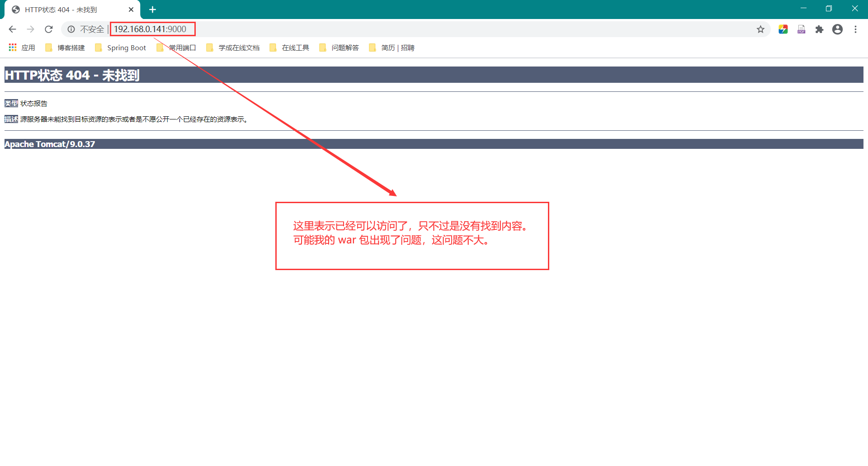Expand the 博客搭建 bookmark folder
Screen dimensions: 868x466
coord(65,48)
